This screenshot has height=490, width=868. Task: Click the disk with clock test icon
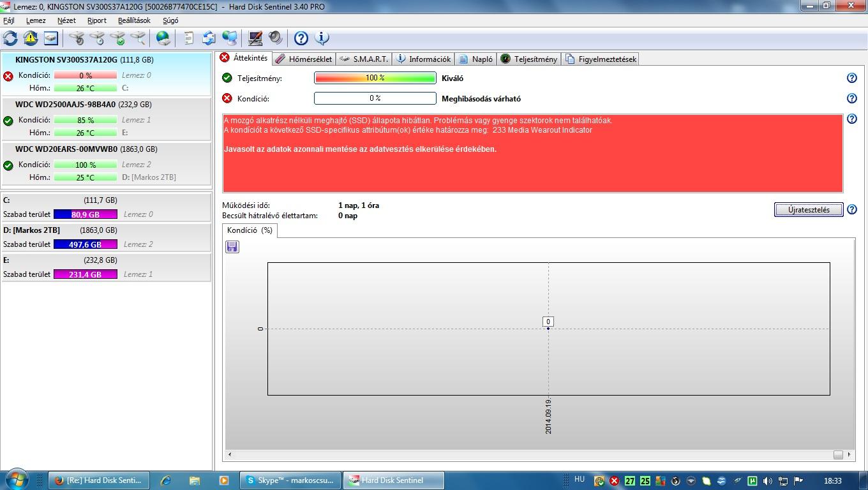click(x=97, y=38)
